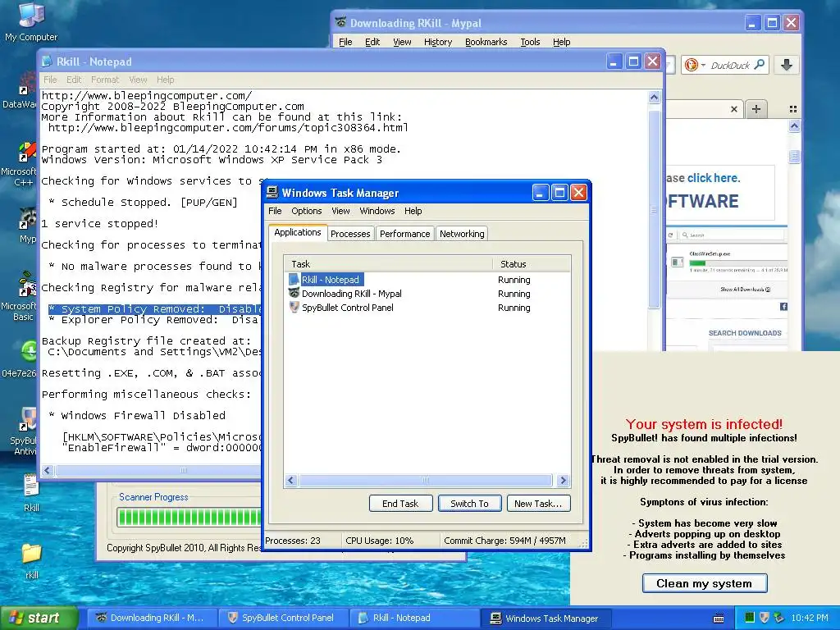This screenshot has width=840, height=630.
Task: Close the current Mypal tab
Action: pyautogui.click(x=734, y=109)
